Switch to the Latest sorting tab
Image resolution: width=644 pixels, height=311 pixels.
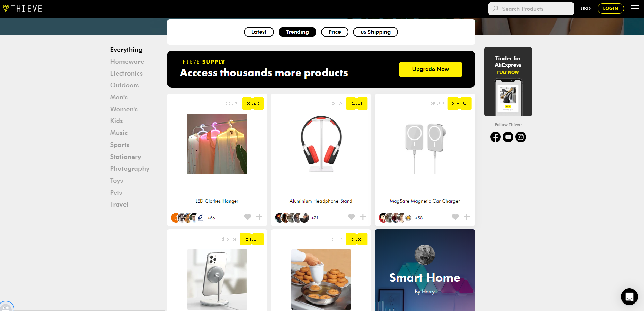(259, 32)
